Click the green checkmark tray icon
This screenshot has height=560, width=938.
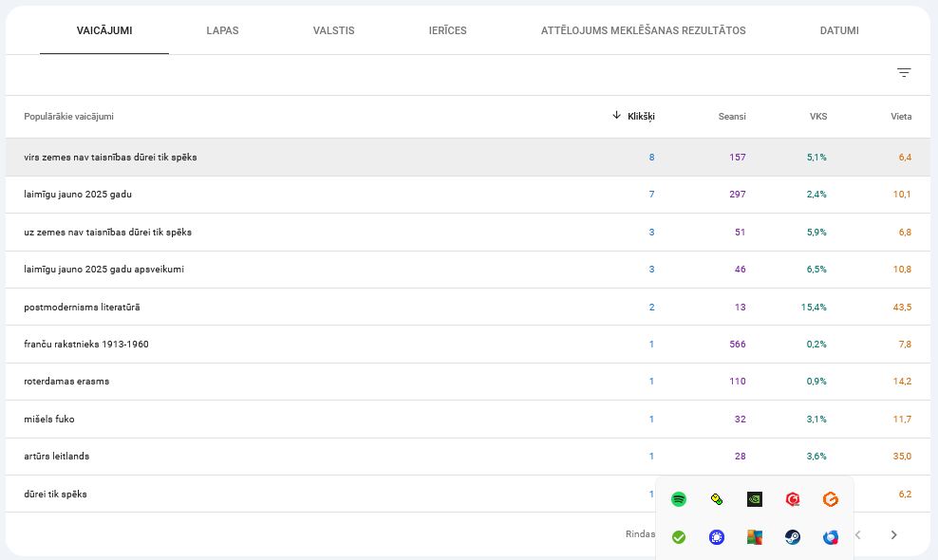pyautogui.click(x=679, y=537)
